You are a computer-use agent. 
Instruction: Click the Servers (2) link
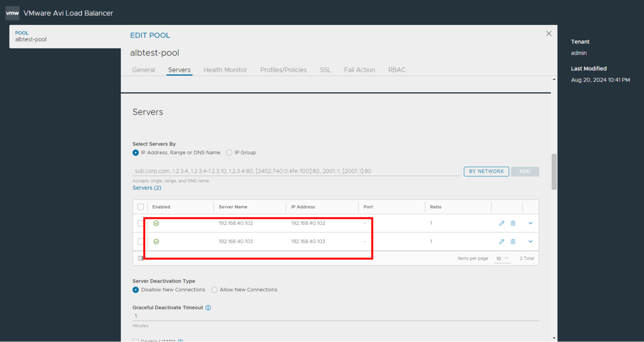[x=147, y=188]
